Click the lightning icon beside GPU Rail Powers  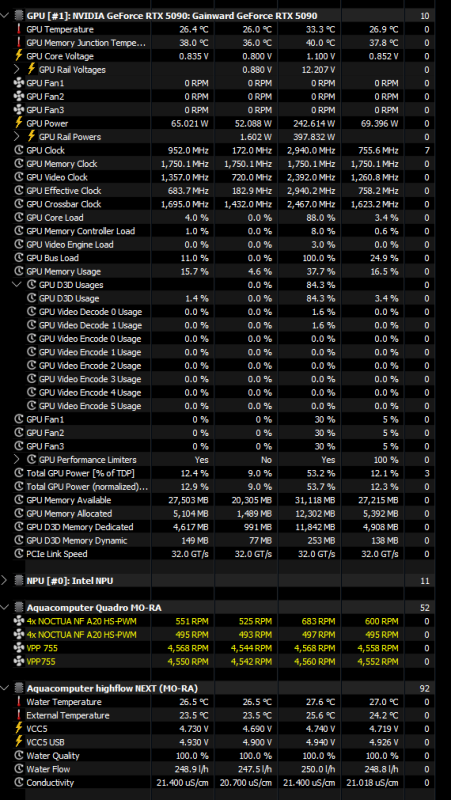click(32, 137)
